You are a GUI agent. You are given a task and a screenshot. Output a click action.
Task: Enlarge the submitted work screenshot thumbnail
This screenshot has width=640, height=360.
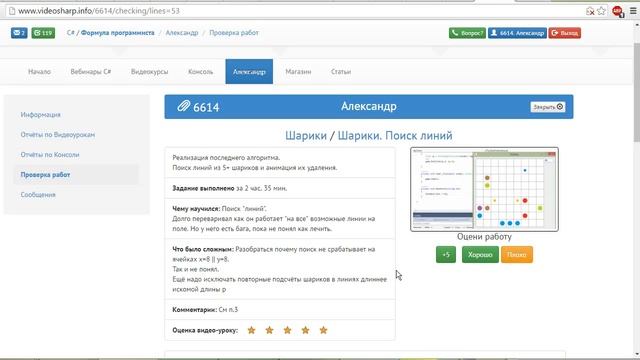pyautogui.click(x=484, y=189)
